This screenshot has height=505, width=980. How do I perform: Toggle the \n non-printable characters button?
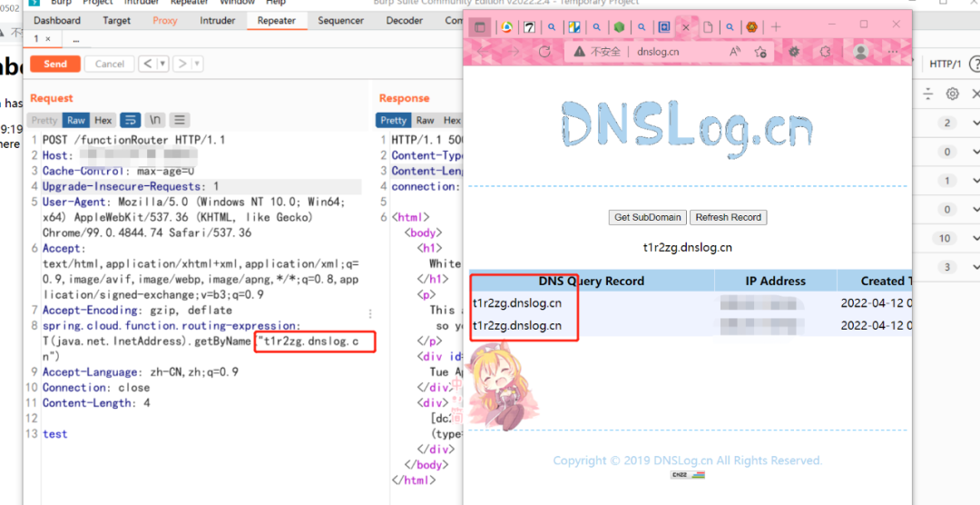155,120
